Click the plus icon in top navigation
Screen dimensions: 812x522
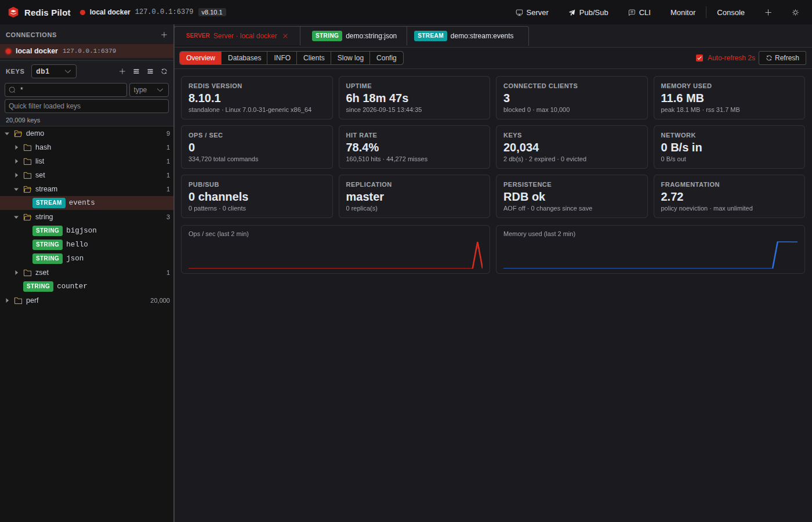tap(768, 12)
